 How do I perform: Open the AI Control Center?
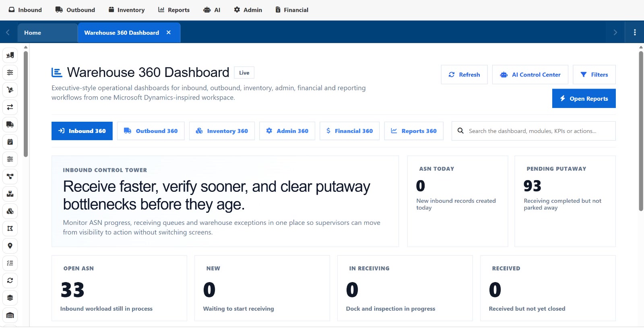[530, 75]
